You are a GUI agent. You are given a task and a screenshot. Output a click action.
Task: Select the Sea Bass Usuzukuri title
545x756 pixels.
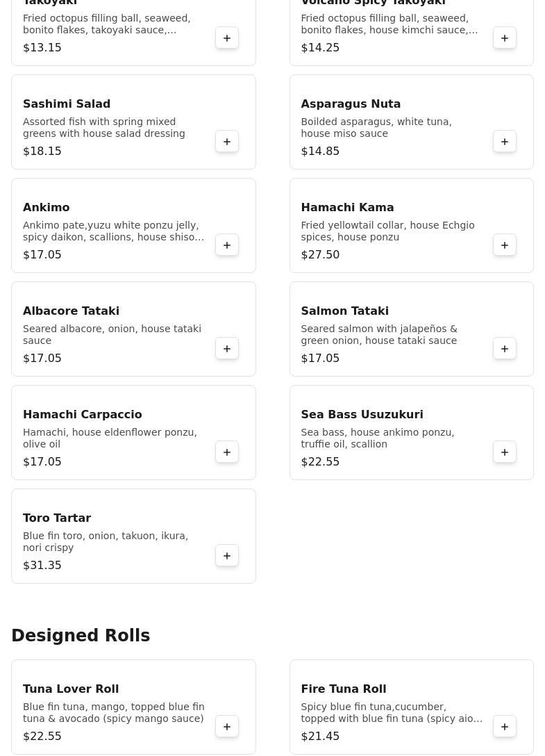click(362, 415)
